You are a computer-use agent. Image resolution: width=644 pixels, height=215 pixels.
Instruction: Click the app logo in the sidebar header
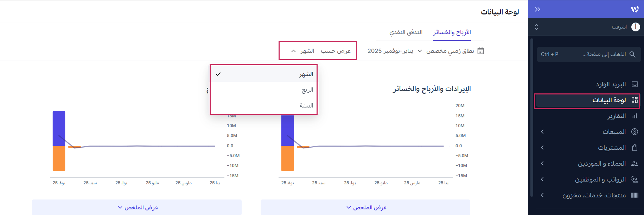pos(635,9)
